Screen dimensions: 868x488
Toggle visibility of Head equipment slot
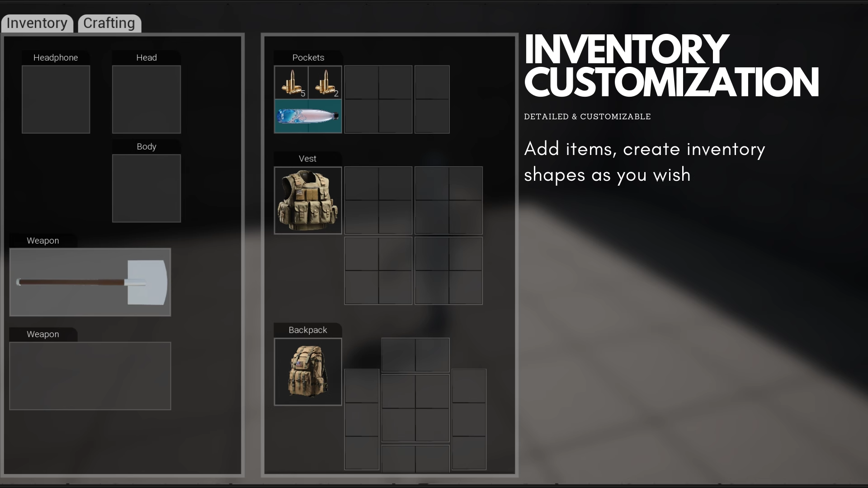click(146, 58)
